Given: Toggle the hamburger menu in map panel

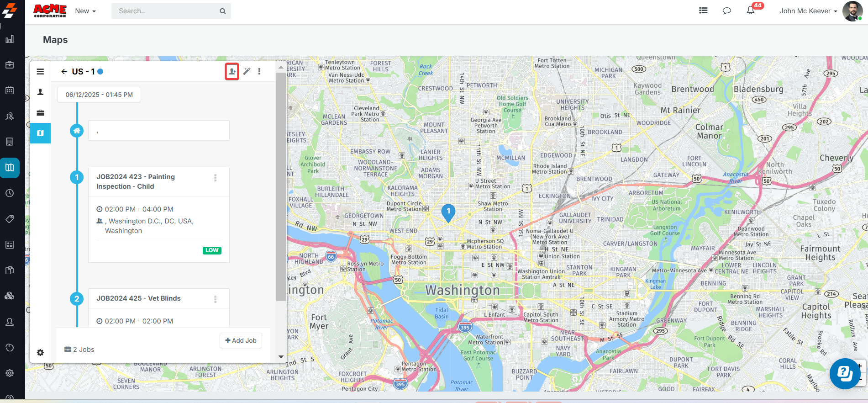Looking at the screenshot, I should tap(40, 72).
